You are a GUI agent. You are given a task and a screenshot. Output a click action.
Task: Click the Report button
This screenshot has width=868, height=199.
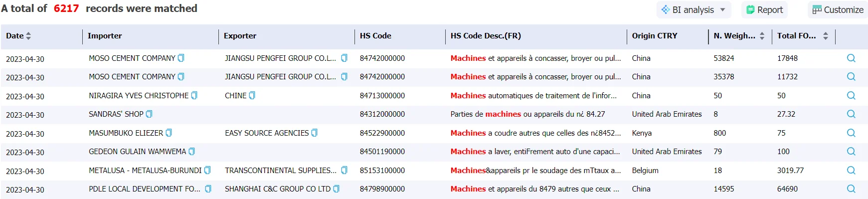pos(764,10)
